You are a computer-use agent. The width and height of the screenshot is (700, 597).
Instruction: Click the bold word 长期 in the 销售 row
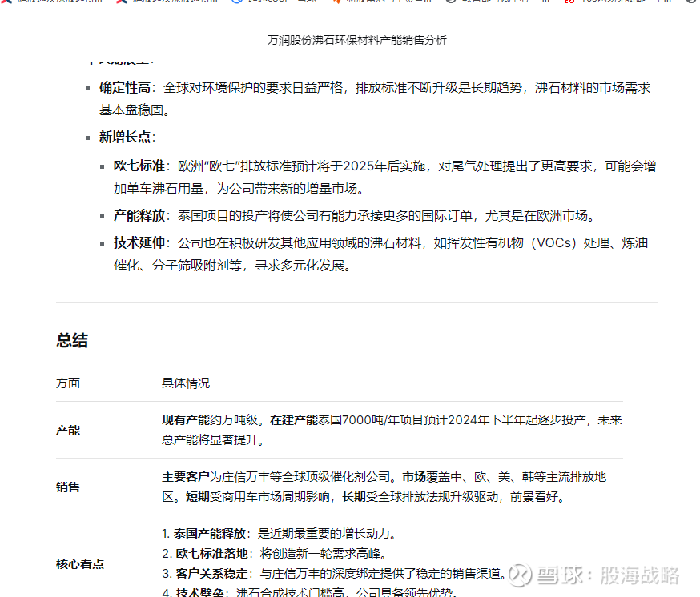pos(354,497)
